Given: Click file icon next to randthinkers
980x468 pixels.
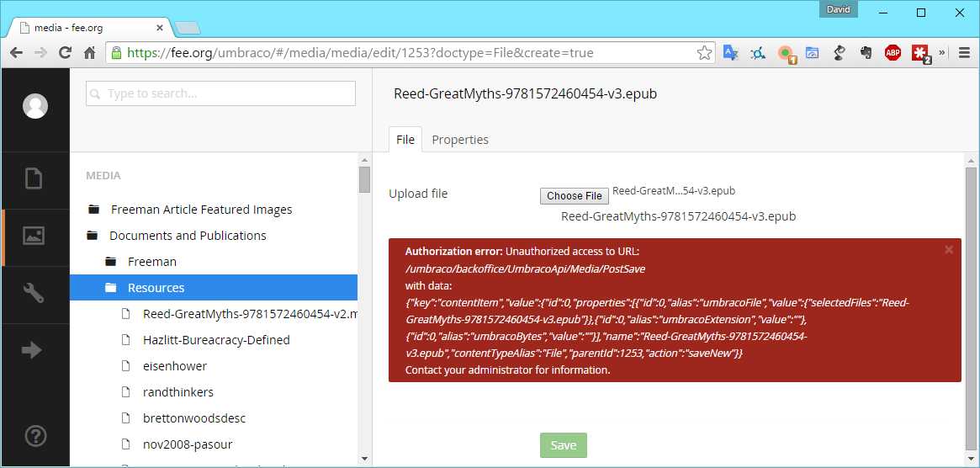Looking at the screenshot, I should (x=125, y=392).
